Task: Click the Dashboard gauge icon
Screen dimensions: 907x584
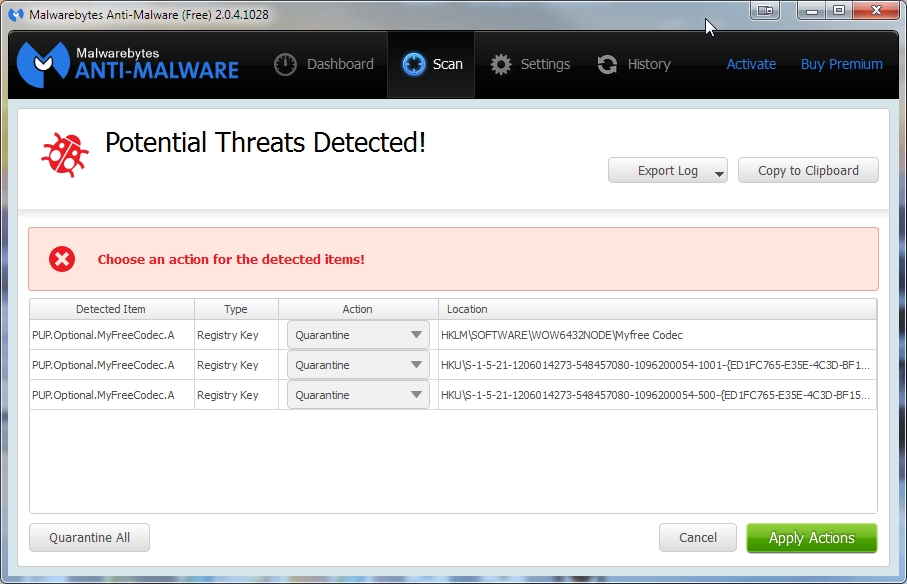Action: (285, 64)
